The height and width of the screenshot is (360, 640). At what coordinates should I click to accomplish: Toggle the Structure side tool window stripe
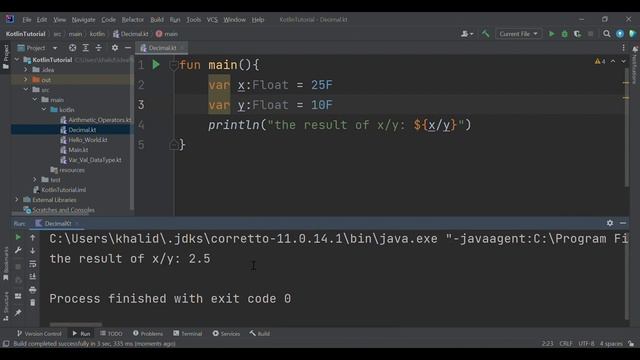[x=6, y=306]
